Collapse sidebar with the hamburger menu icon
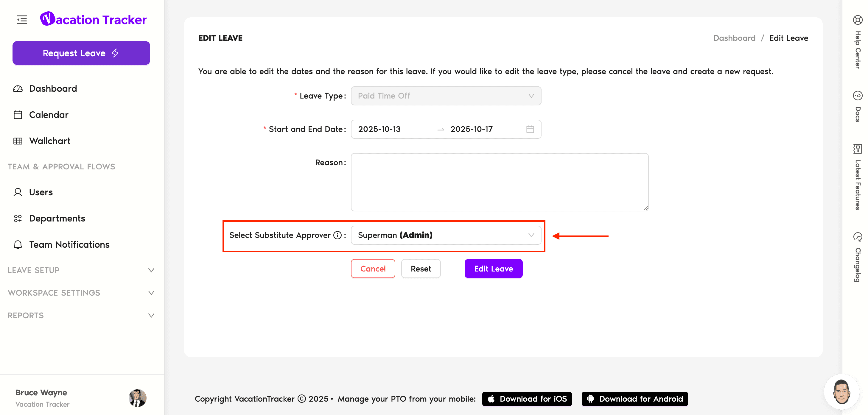Screen dimensions: 868x415 pos(22,20)
